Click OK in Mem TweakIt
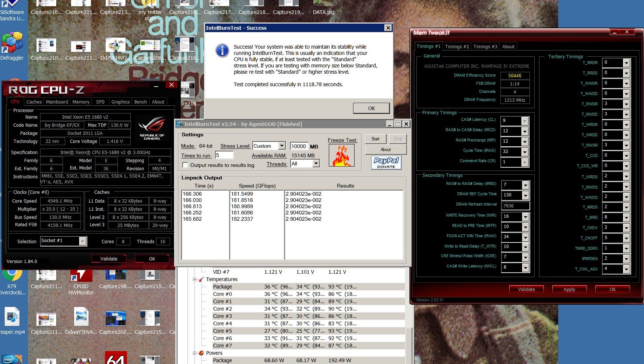Viewport: 644px width, 364px height. [x=612, y=289]
